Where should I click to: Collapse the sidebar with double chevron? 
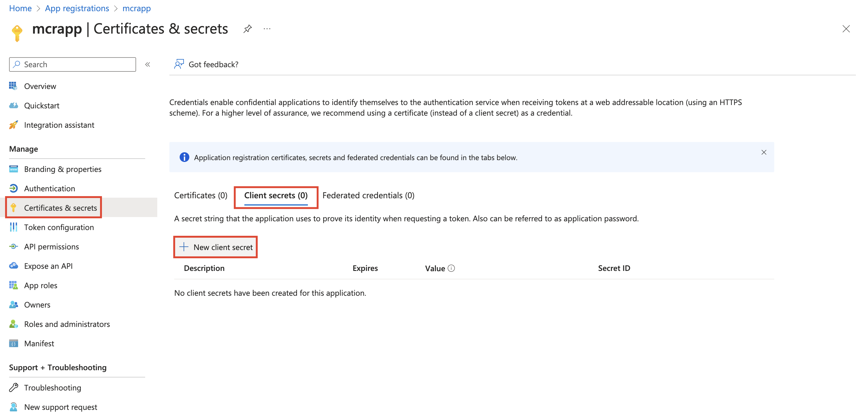coord(148,64)
